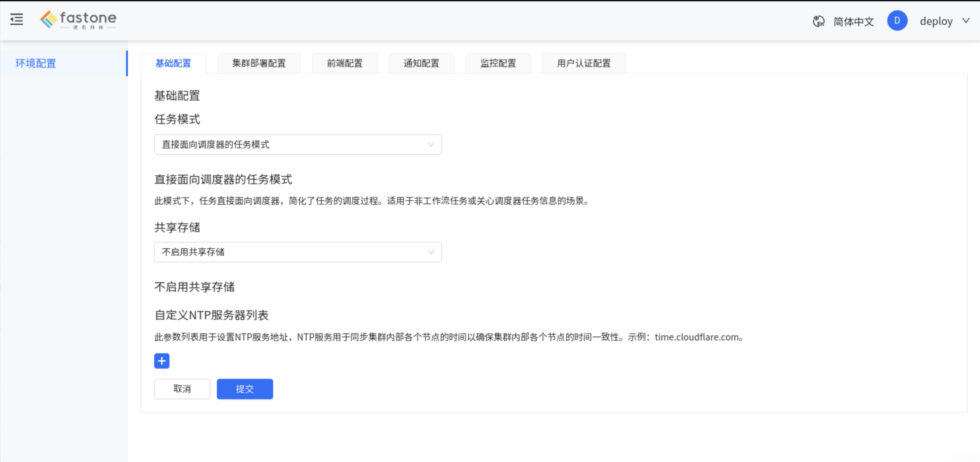Switch to the 集群部署配置 tab

point(259,63)
